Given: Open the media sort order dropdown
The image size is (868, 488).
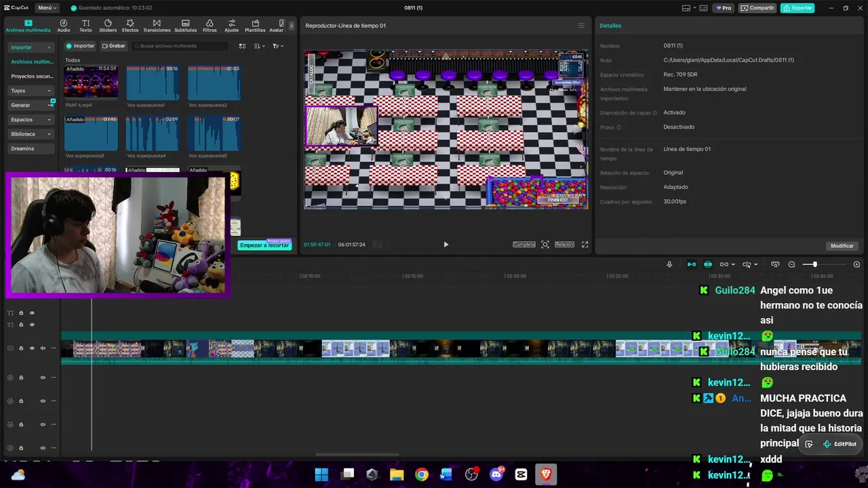Looking at the screenshot, I should pos(260,46).
